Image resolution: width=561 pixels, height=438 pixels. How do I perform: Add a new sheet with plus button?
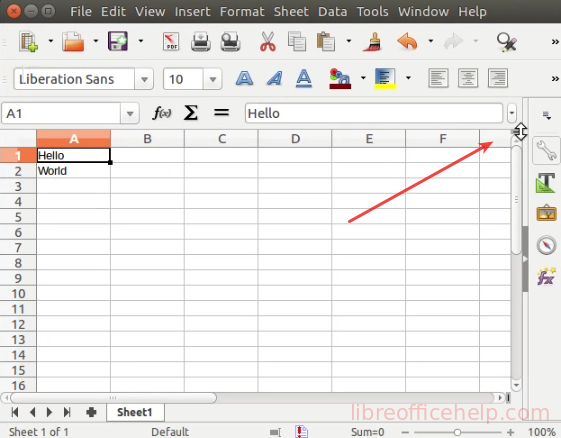91,412
